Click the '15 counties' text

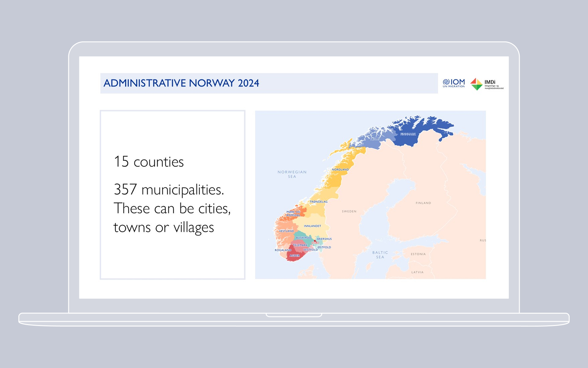pos(149,162)
